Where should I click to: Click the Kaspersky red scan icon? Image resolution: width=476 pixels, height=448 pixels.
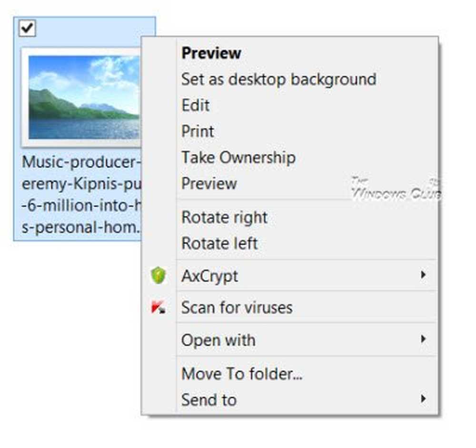[158, 308]
